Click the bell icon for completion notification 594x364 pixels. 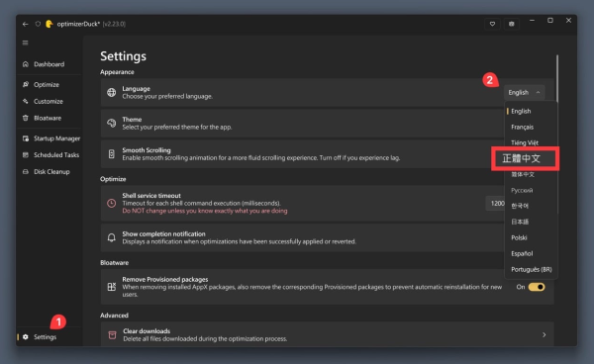(111, 237)
